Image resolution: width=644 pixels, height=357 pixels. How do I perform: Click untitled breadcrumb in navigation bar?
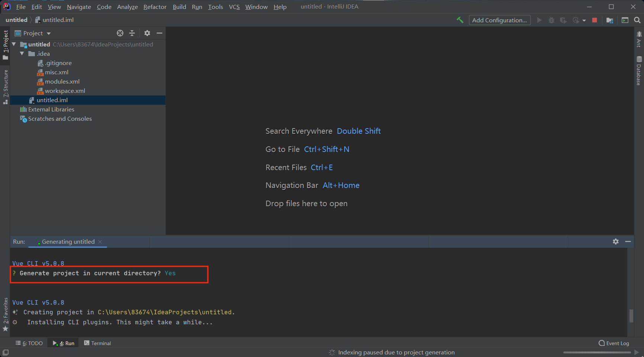(x=16, y=20)
